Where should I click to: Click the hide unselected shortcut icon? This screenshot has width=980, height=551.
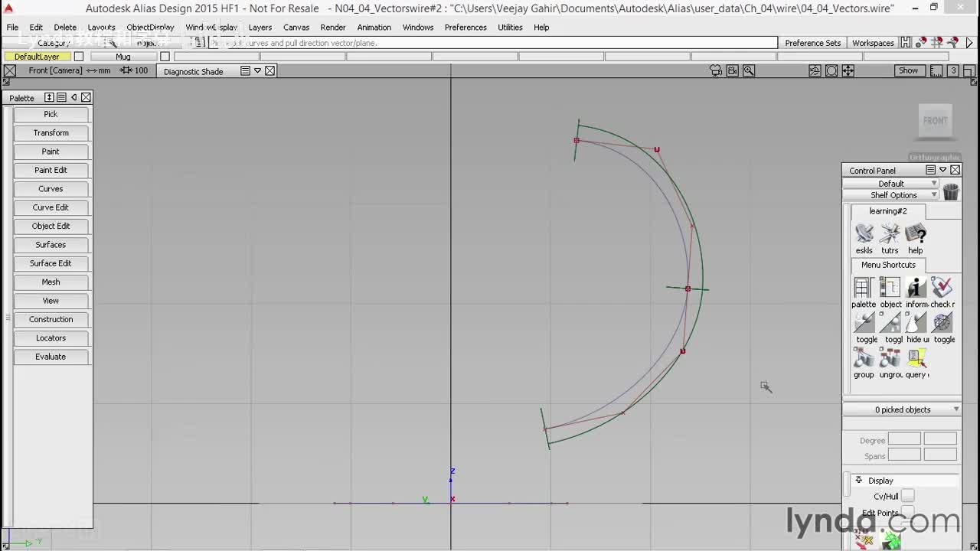(x=916, y=323)
